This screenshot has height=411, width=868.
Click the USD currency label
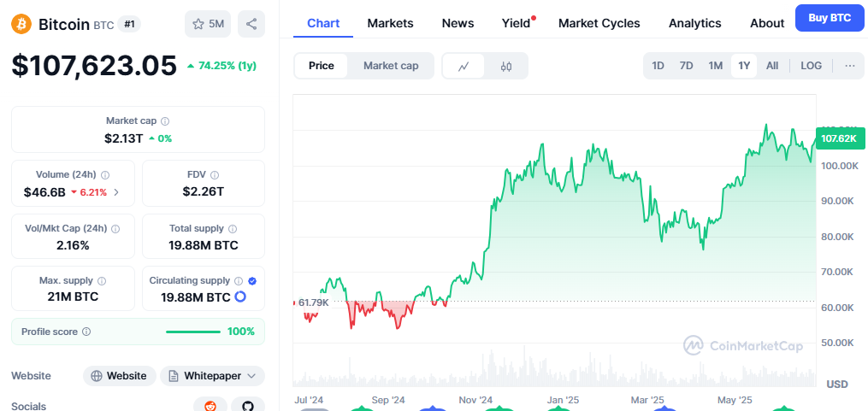(837, 384)
